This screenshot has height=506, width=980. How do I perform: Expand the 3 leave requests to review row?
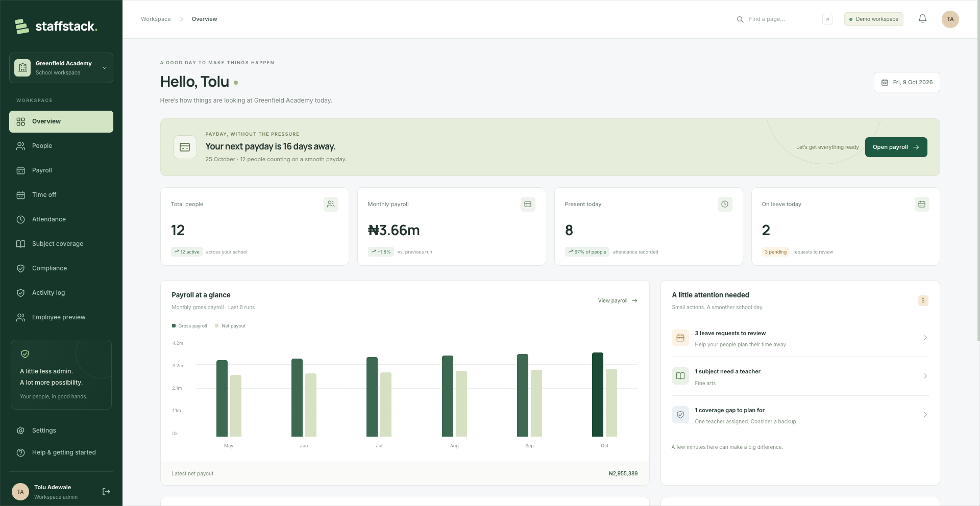coord(800,338)
